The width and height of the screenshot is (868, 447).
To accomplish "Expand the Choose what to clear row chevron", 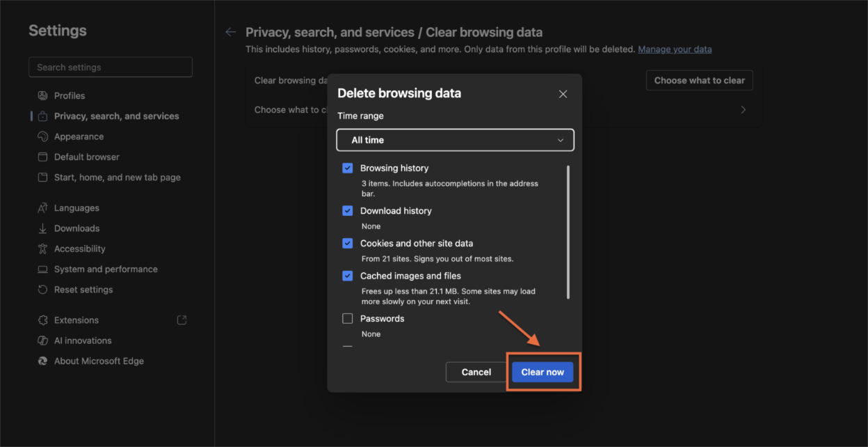I will tap(743, 110).
